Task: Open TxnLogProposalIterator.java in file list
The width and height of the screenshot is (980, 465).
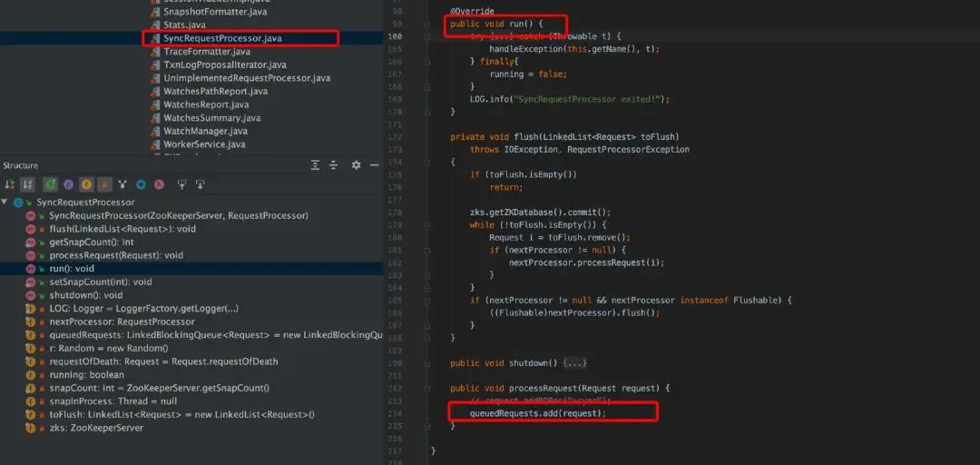Action: click(225, 65)
